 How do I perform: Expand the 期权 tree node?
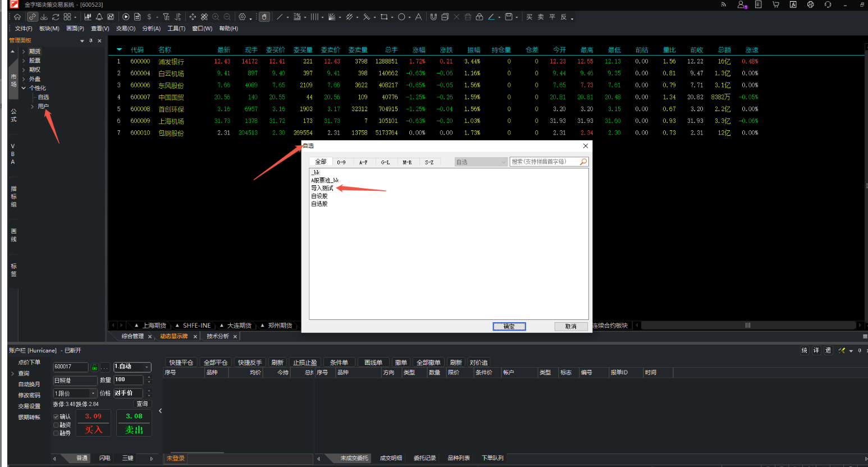[24, 70]
